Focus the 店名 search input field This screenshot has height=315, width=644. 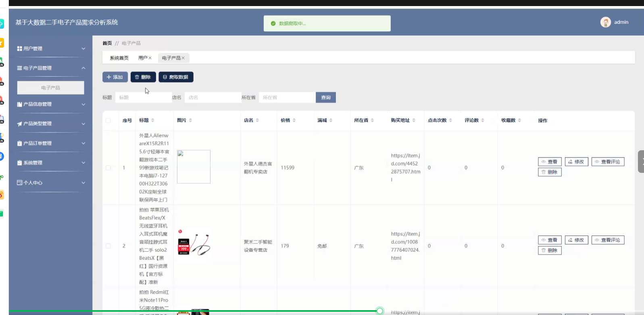point(213,97)
